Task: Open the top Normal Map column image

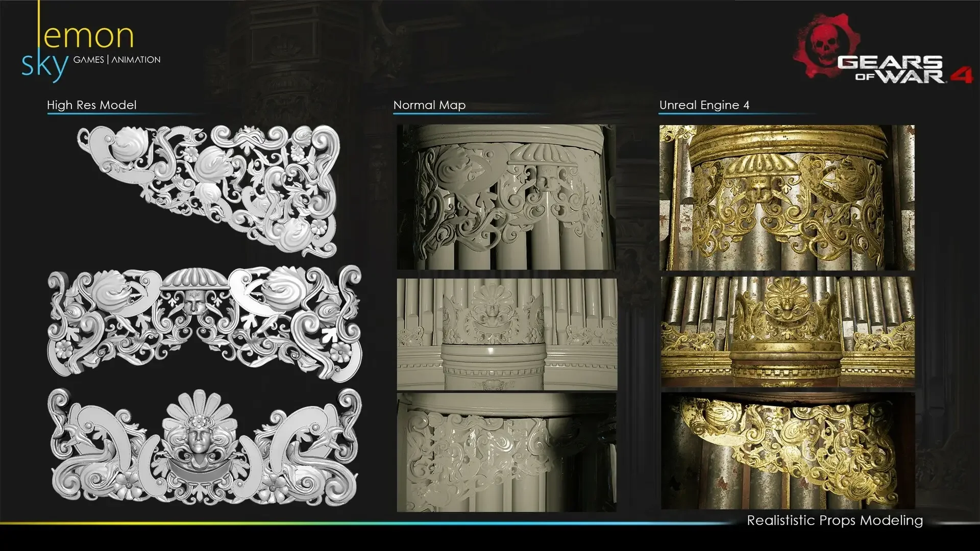Action: click(506, 197)
